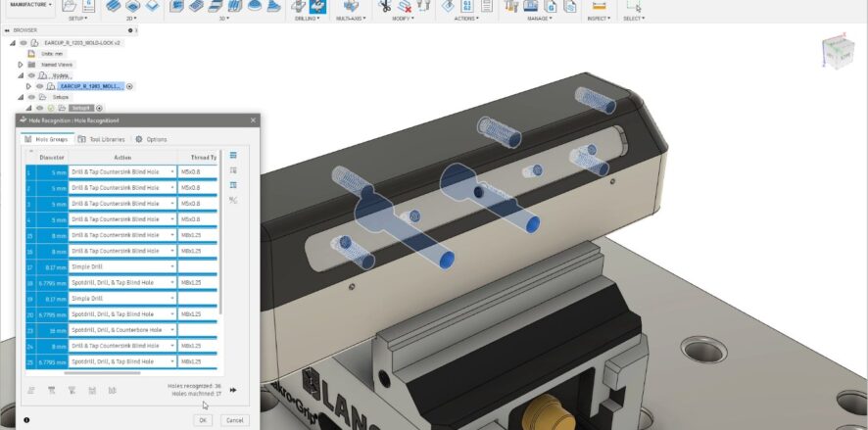The image size is (868, 430).
Task: Open the ACTIONS dropdown menu
Action: point(466,19)
